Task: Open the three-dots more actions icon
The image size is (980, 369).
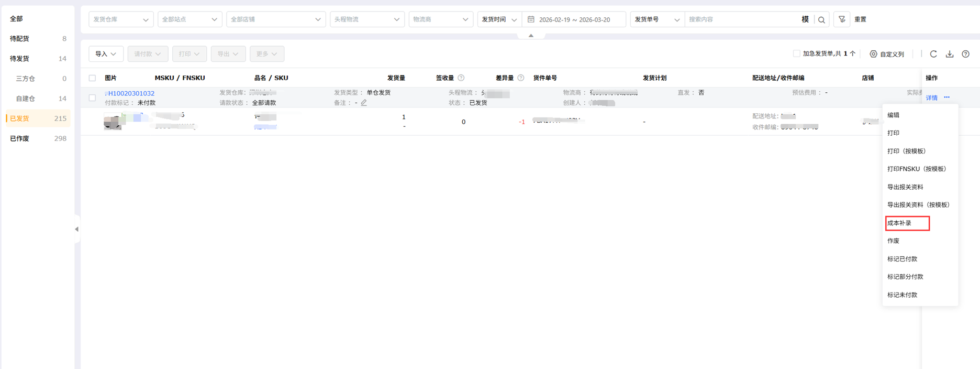Action: click(x=946, y=97)
